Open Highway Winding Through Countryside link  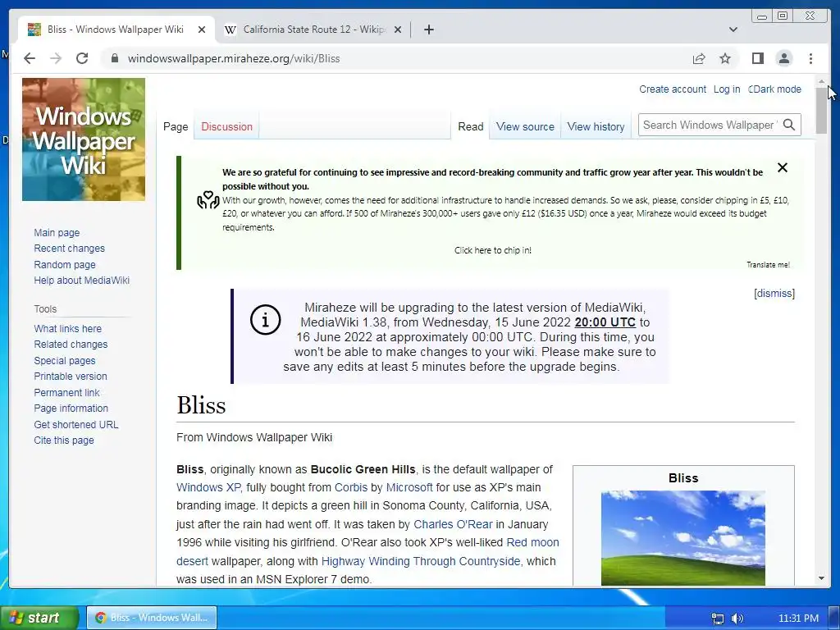click(x=421, y=561)
